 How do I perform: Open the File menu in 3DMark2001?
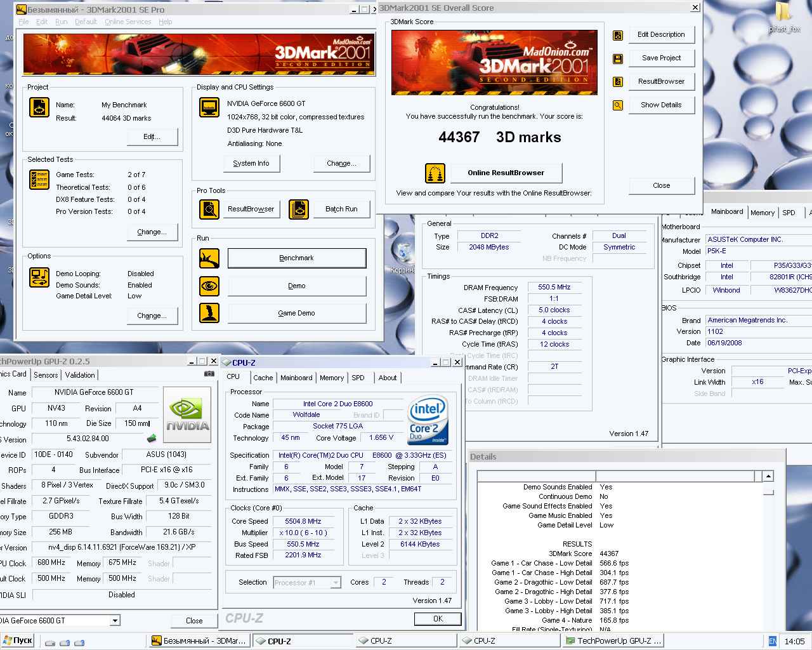(23, 22)
